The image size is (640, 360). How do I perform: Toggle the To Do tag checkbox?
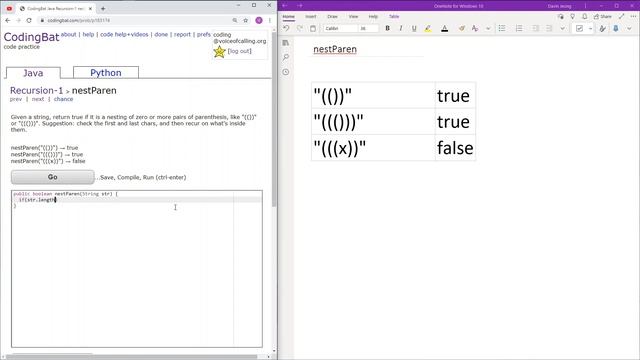[579, 29]
